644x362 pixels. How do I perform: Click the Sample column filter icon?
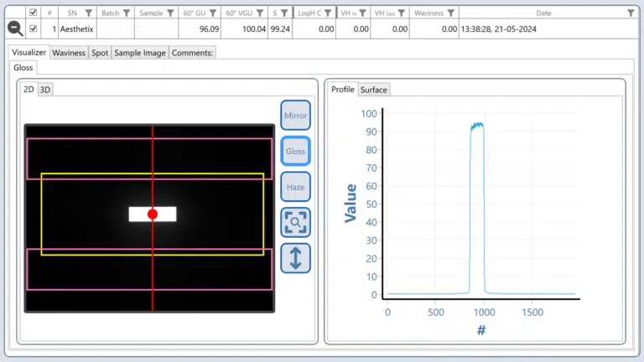click(170, 13)
